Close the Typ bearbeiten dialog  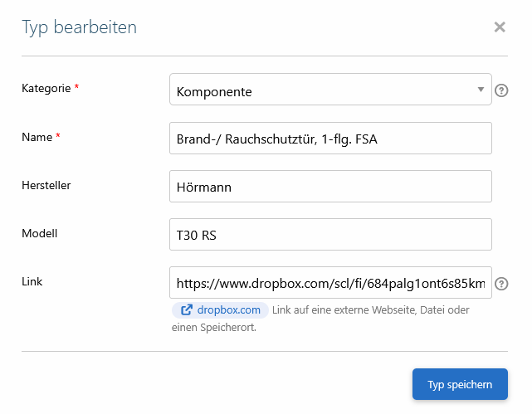[x=500, y=27]
